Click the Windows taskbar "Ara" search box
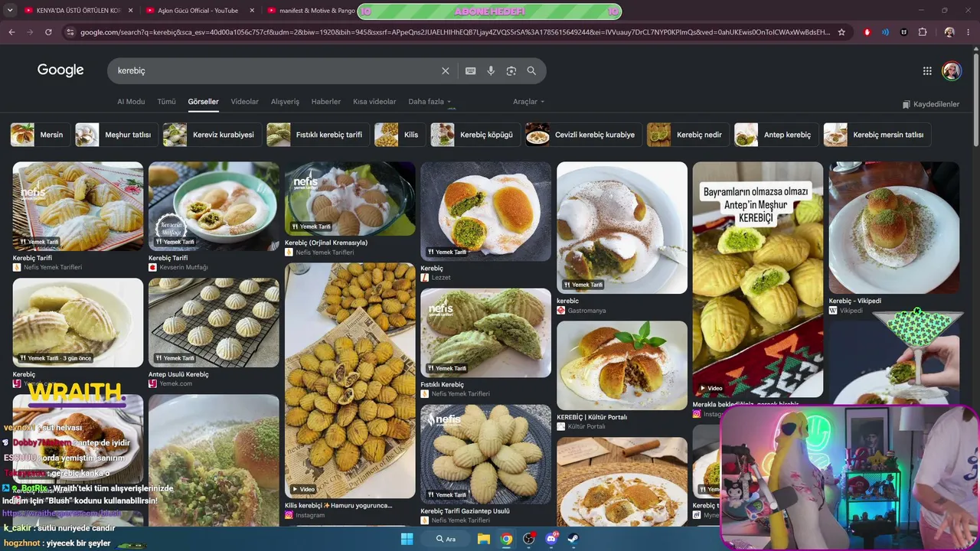The image size is (980, 551). point(446,539)
